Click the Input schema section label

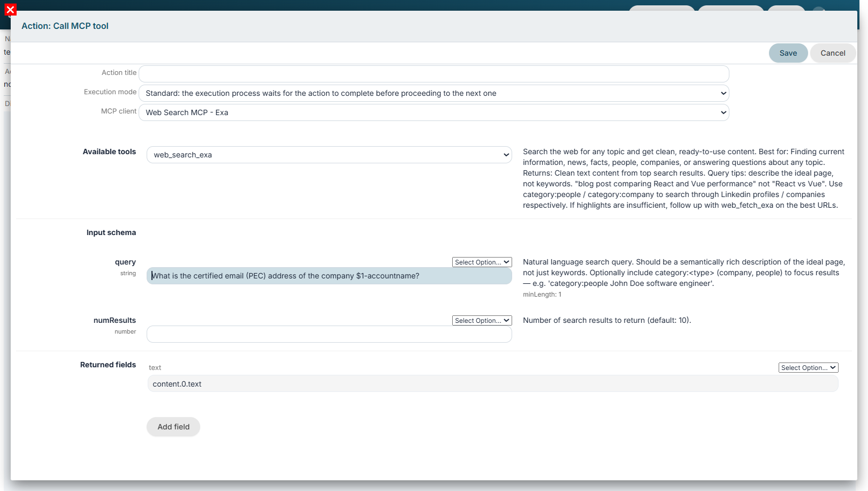(x=111, y=232)
